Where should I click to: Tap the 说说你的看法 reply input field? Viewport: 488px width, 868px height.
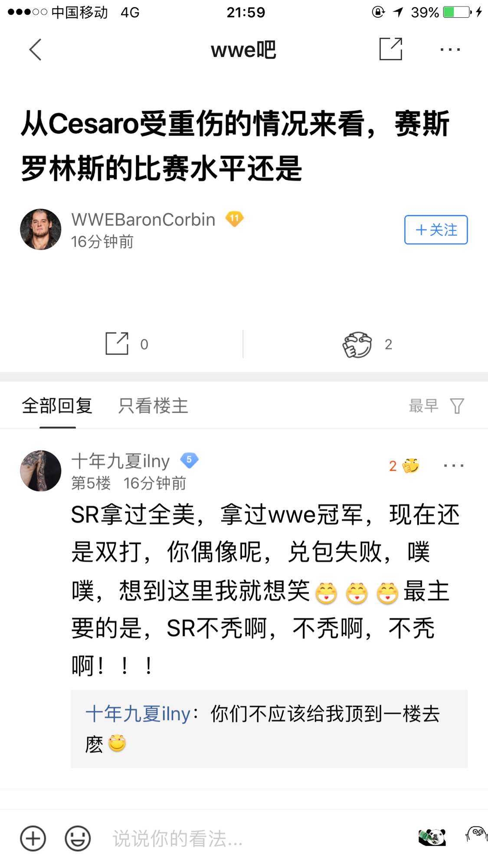pos(256,838)
